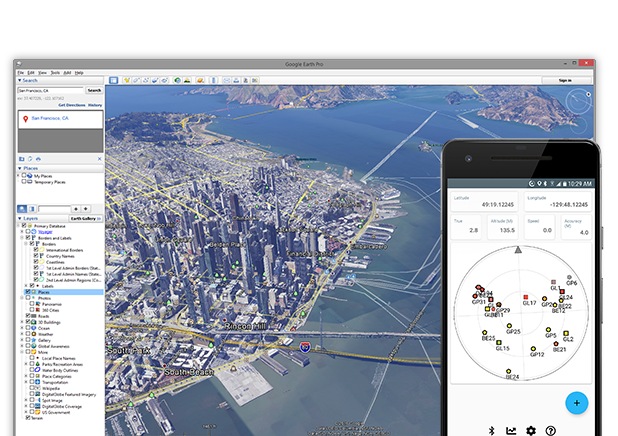Select the Add Placemark pushpin tool
618x436 pixels.
click(x=127, y=80)
